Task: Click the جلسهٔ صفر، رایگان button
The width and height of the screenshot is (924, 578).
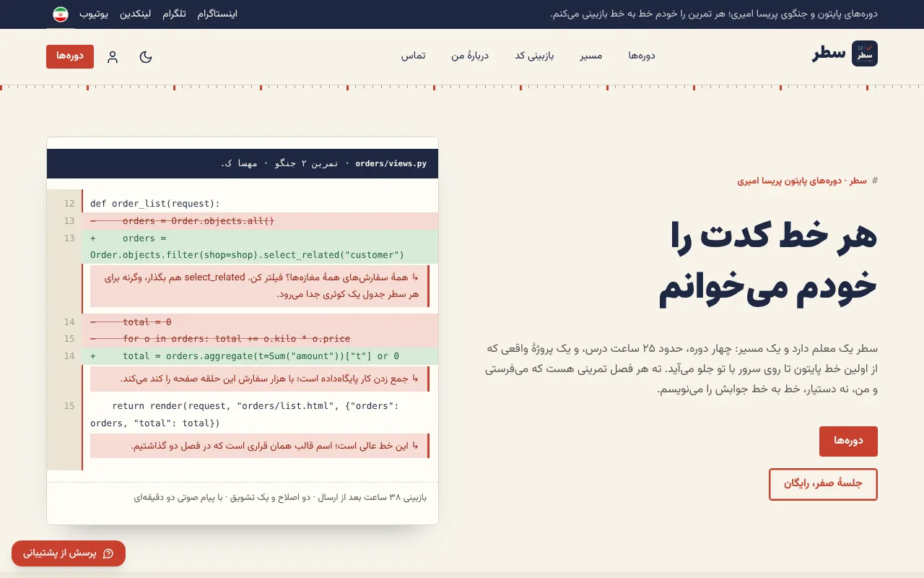Action: [x=823, y=484]
